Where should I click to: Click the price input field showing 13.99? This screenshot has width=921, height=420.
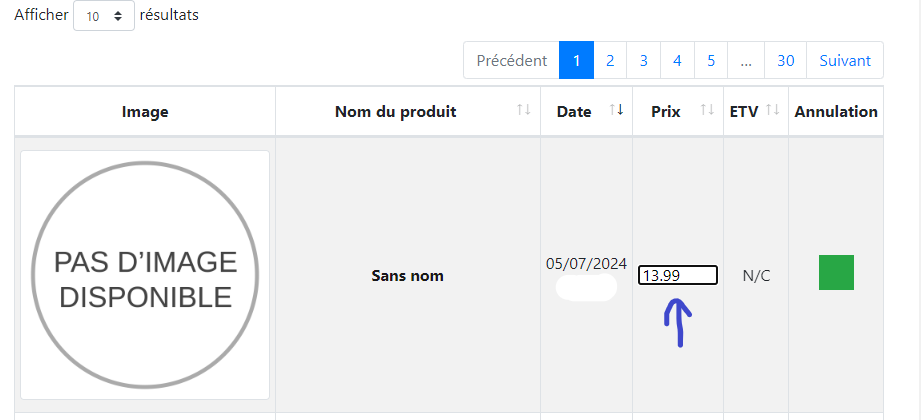[x=677, y=275]
